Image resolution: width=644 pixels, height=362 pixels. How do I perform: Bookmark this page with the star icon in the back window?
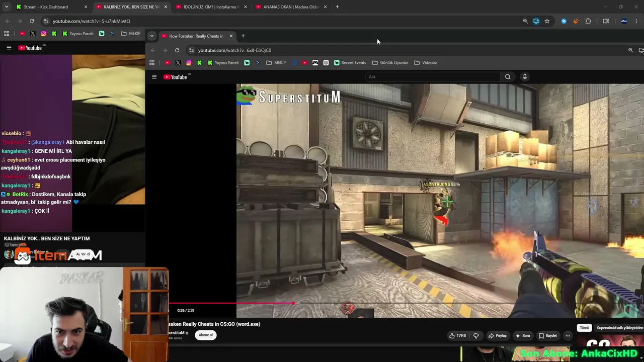547,21
